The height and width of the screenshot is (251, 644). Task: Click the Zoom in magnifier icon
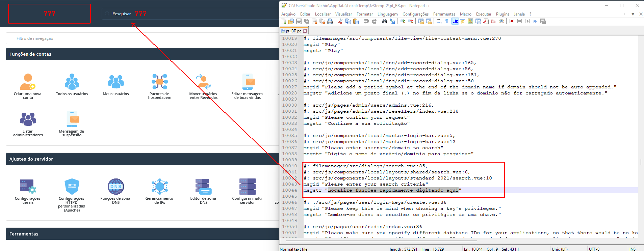(403, 21)
